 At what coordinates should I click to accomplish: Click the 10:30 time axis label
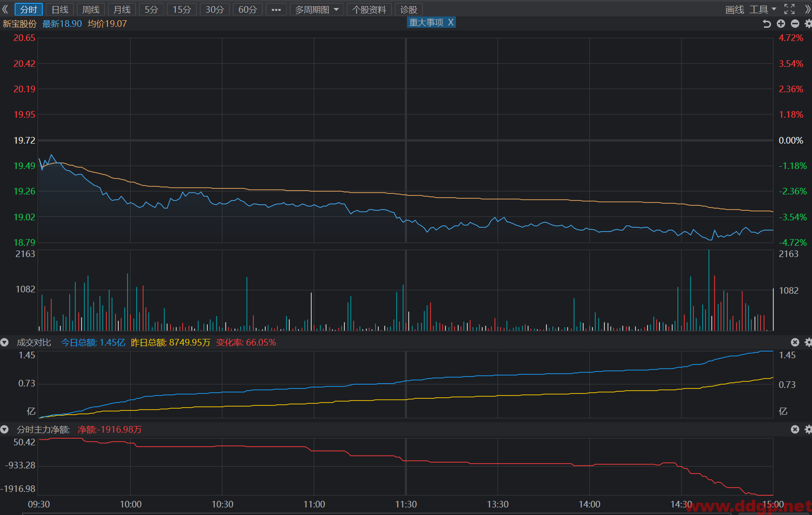pos(222,504)
